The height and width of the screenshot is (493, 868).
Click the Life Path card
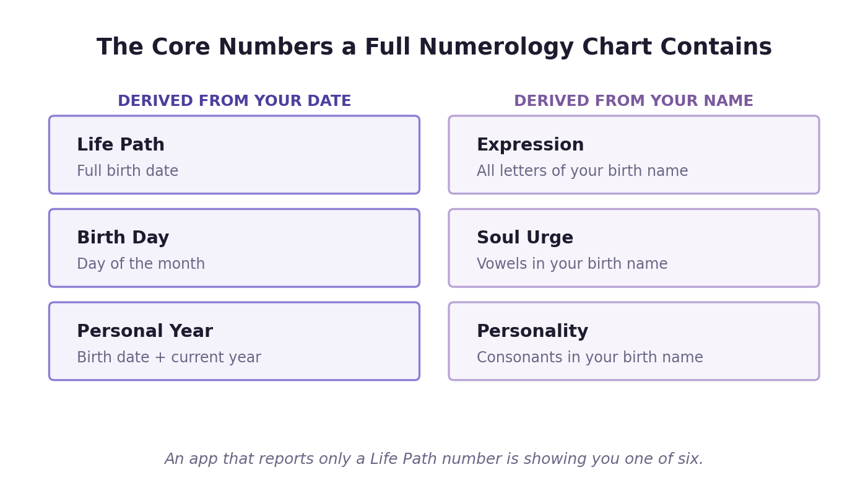234,155
